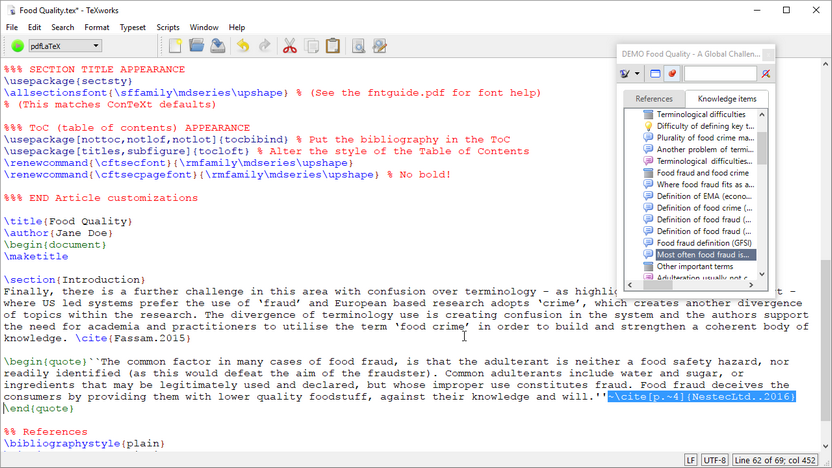
Task: Select 'Other important terms' category
Action: click(695, 266)
